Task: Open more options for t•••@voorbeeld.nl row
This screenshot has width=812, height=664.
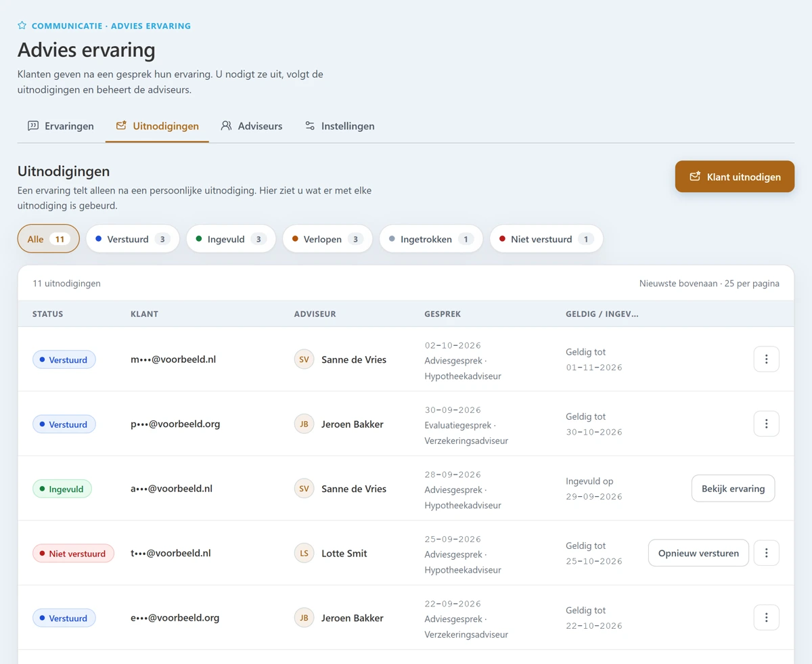Action: (767, 553)
